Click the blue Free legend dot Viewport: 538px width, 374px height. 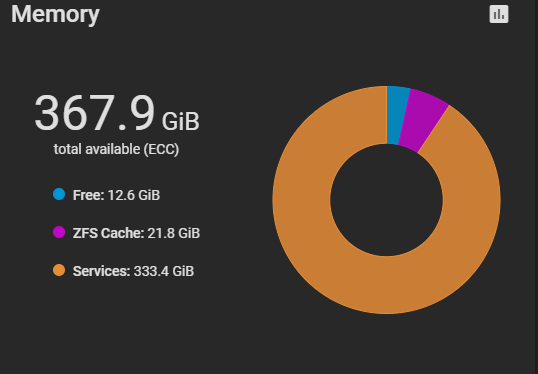(x=59, y=194)
